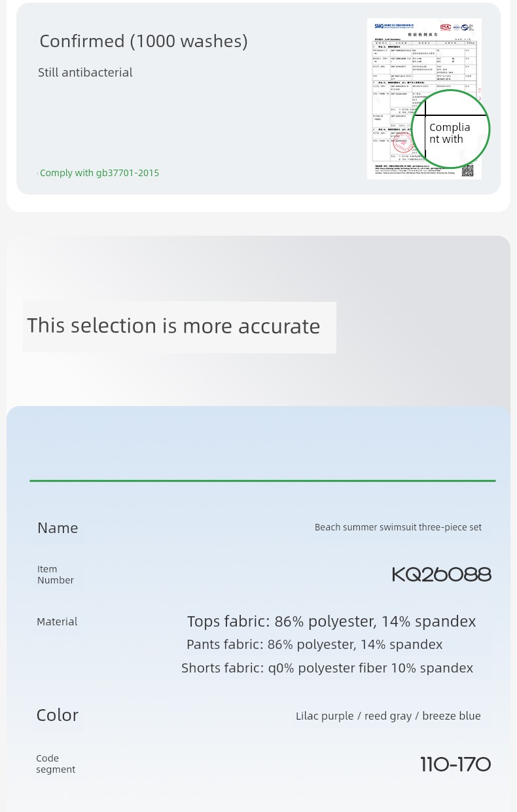
Task: Tap the 'Color' row label
Action: click(x=57, y=715)
